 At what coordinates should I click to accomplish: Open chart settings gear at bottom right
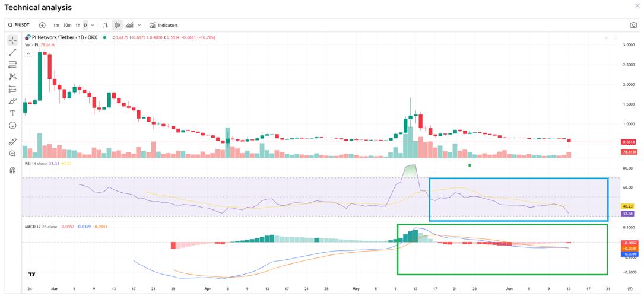click(630, 289)
